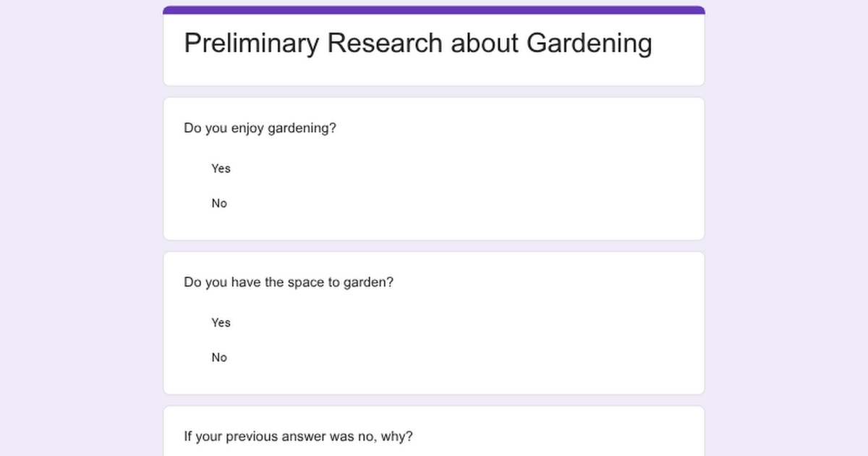Image resolution: width=868 pixels, height=456 pixels.
Task: Click the word "garden?" in the second question
Action: (x=369, y=282)
